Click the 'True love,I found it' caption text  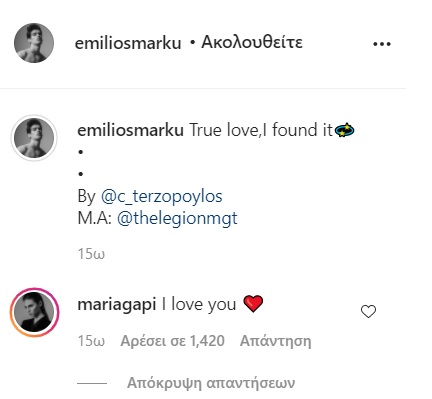261,130
